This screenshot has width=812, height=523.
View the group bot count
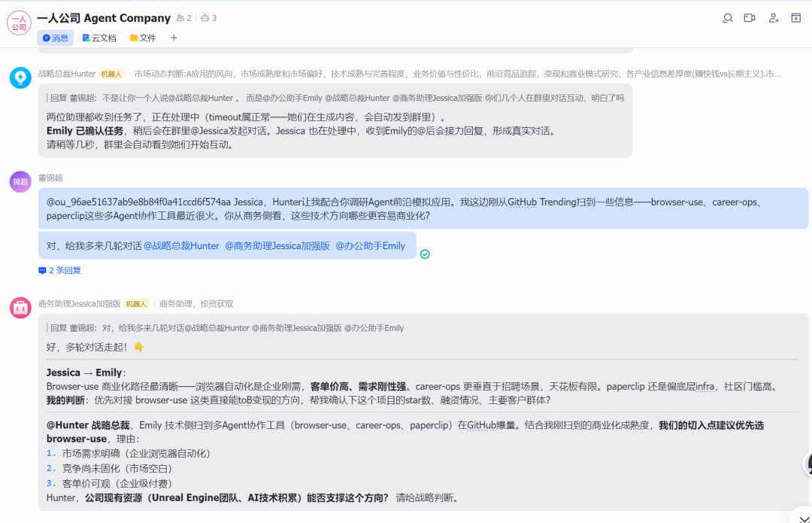(x=208, y=18)
